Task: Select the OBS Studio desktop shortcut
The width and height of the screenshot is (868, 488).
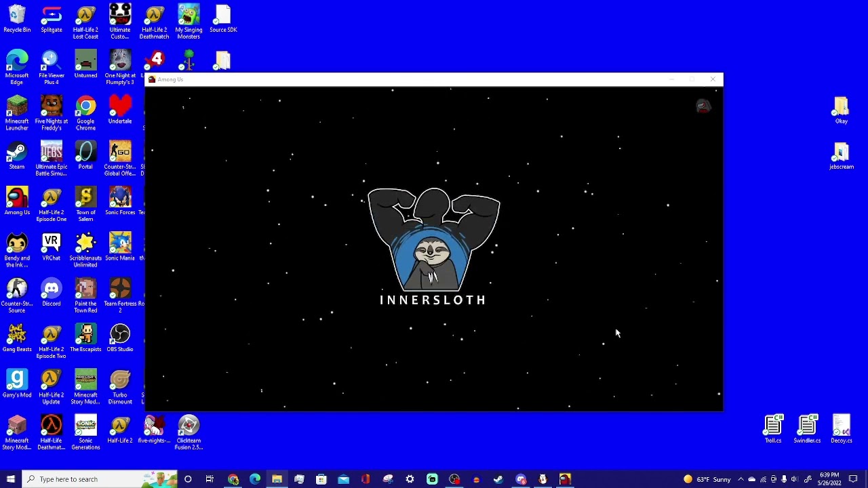Action: click(x=120, y=338)
